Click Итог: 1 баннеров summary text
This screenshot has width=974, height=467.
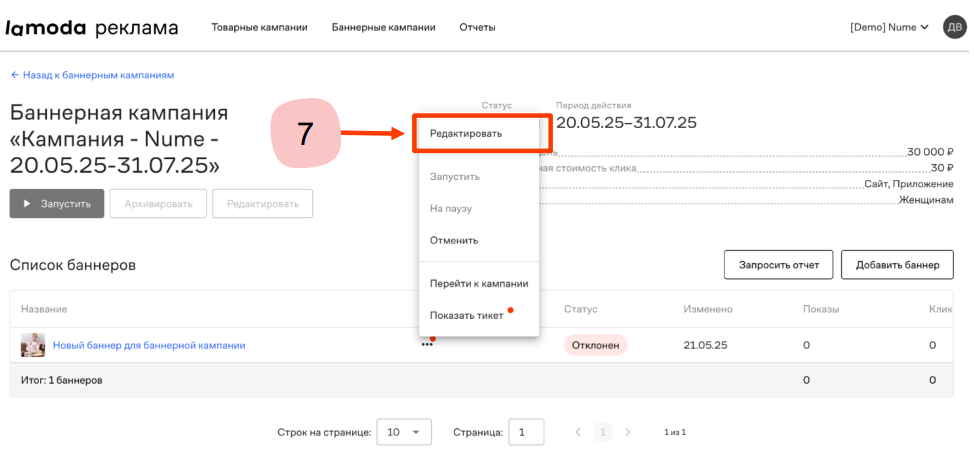tap(61, 380)
